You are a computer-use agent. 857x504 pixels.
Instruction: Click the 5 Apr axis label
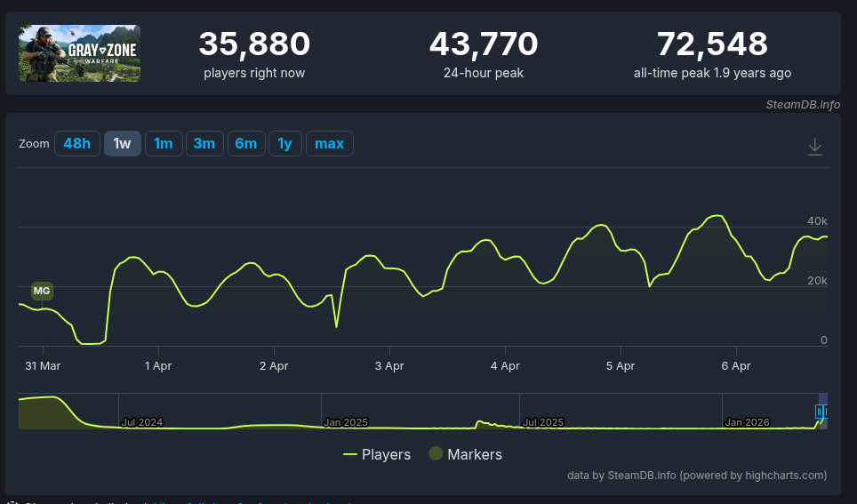click(621, 366)
